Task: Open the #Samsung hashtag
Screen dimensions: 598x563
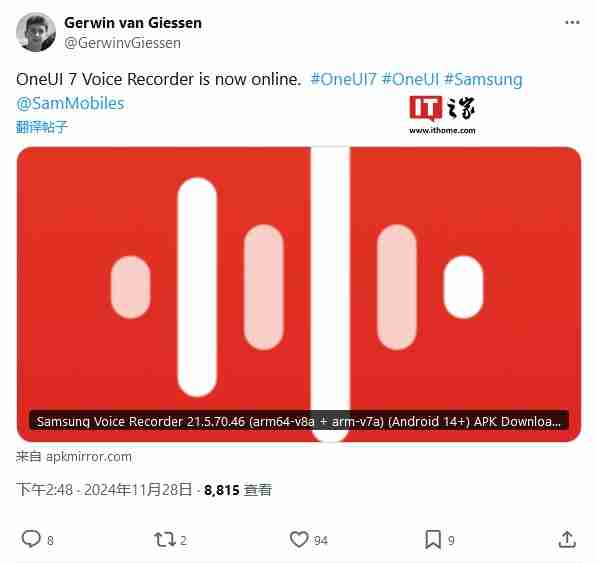Action: 483,80
